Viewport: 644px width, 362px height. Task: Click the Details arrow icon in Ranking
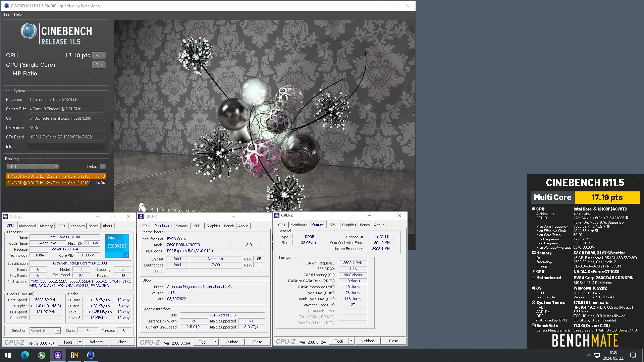point(103,167)
